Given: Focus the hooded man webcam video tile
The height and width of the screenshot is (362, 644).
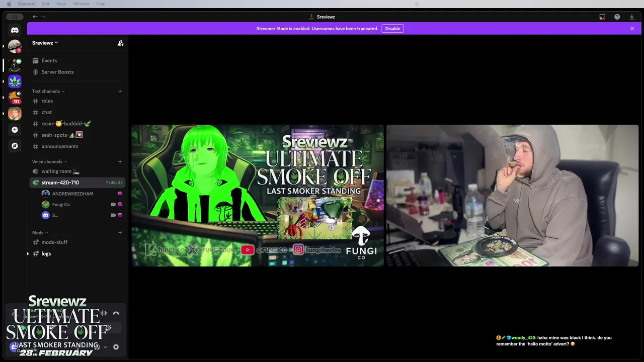Looking at the screenshot, I should click(x=512, y=196).
